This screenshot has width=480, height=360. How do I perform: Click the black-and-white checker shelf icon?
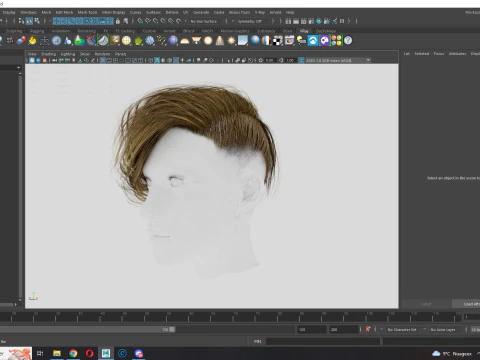tap(278, 41)
